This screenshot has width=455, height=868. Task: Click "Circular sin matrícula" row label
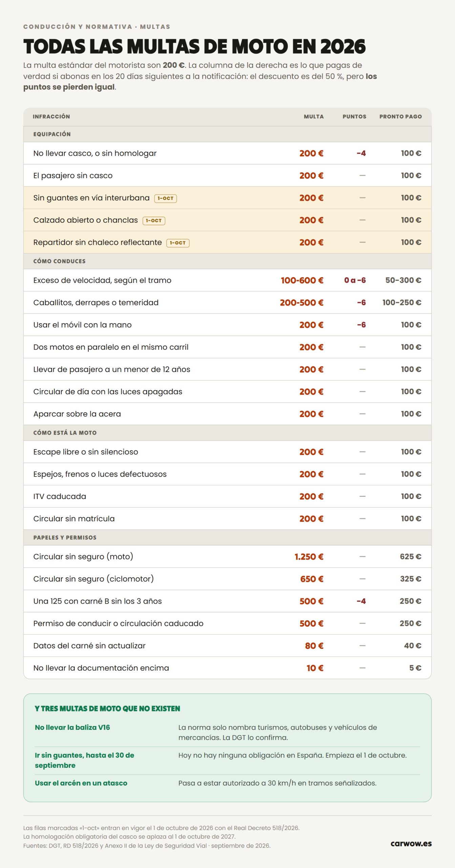click(74, 519)
